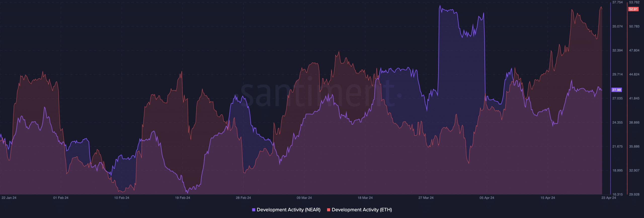Click the 38.866 ETH axis value

(x=634, y=122)
